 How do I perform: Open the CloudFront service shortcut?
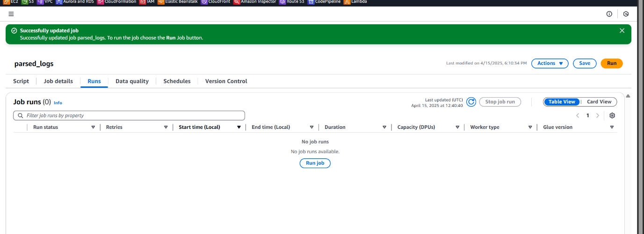click(x=216, y=2)
